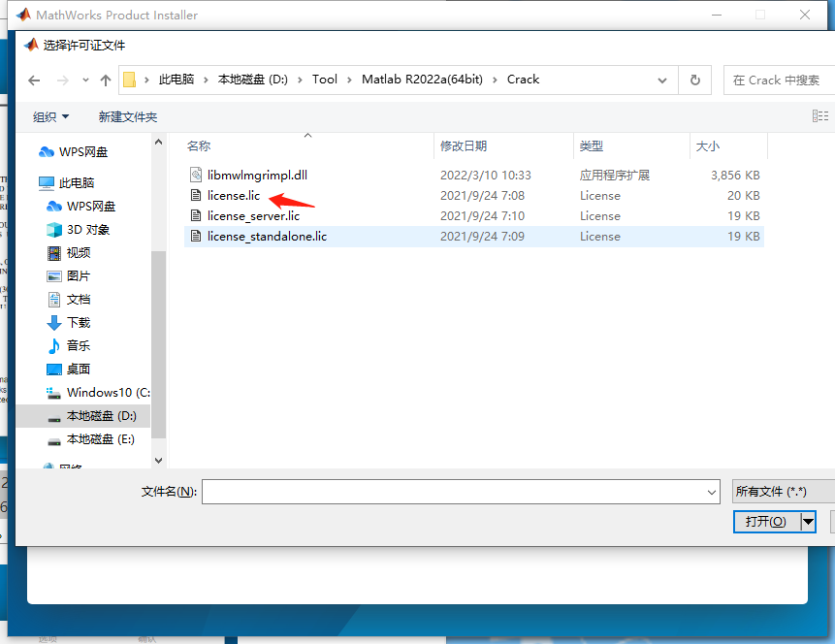Viewport: 835px width, 644px height.
Task: Open file type filter 所有文件 (*.*)
Action: tap(783, 491)
